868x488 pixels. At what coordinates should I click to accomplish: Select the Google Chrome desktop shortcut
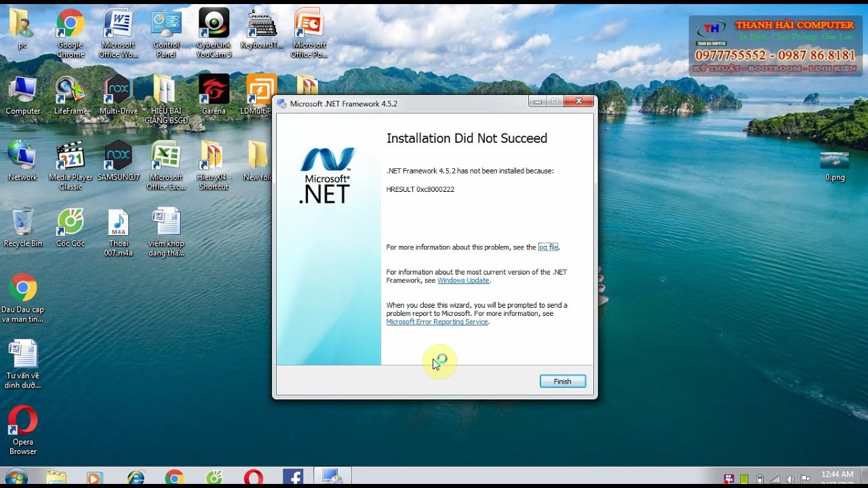point(71,34)
